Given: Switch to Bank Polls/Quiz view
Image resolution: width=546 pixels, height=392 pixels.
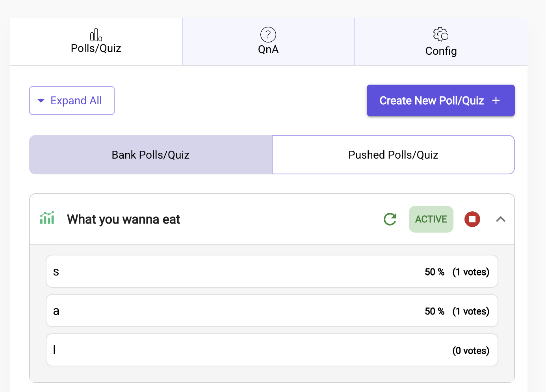Looking at the screenshot, I should 150,155.
